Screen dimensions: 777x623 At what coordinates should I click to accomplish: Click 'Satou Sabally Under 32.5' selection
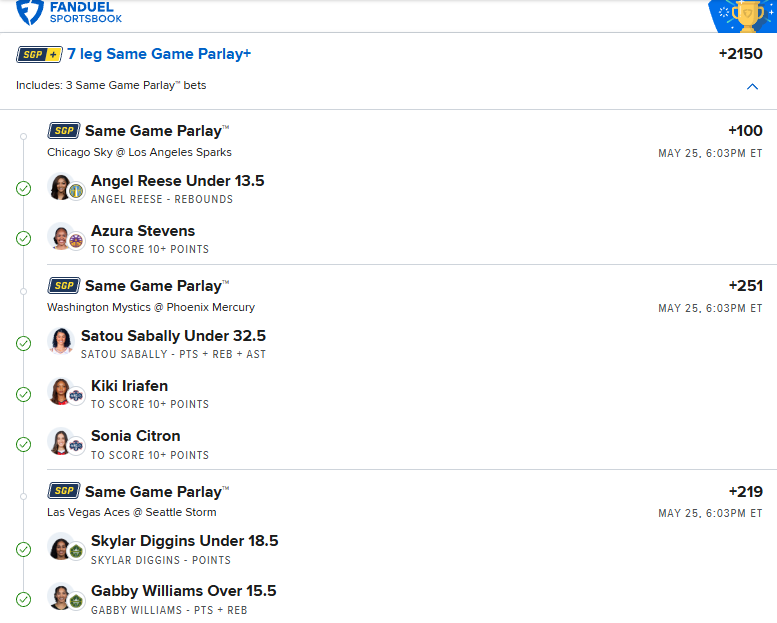(x=173, y=336)
